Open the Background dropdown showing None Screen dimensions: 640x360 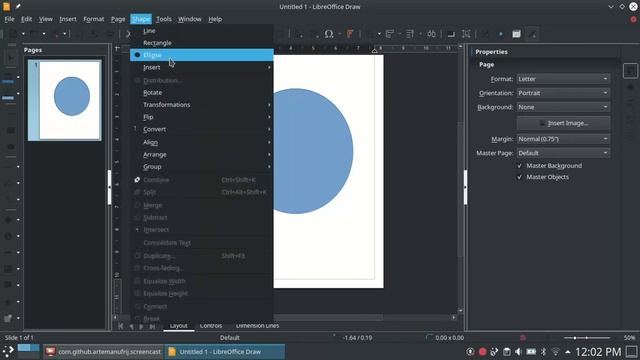563,107
